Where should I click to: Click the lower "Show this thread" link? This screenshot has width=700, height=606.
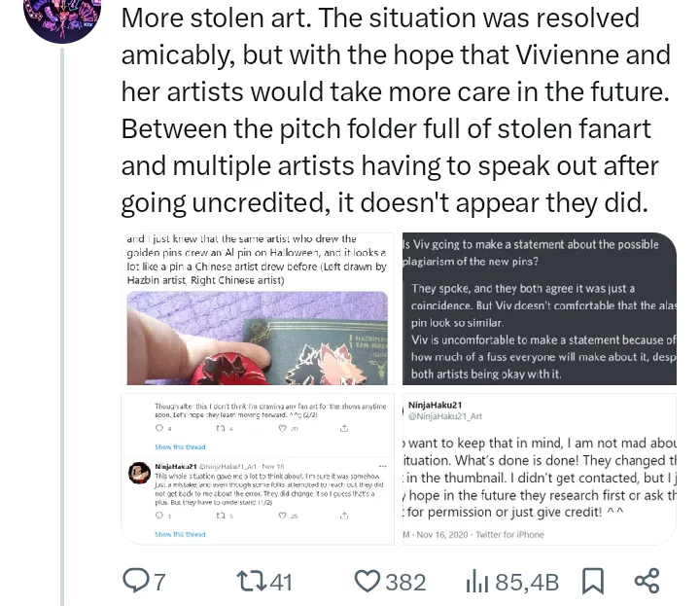180,534
